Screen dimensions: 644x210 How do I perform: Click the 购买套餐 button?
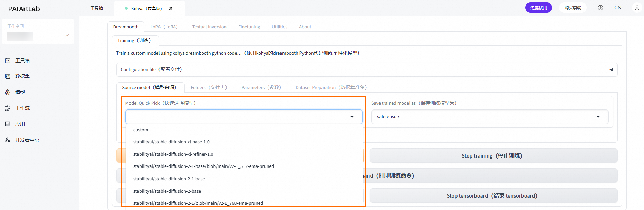point(573,8)
